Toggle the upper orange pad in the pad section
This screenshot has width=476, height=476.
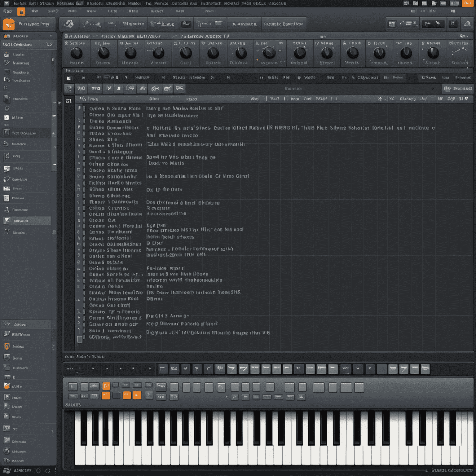tap(106, 386)
